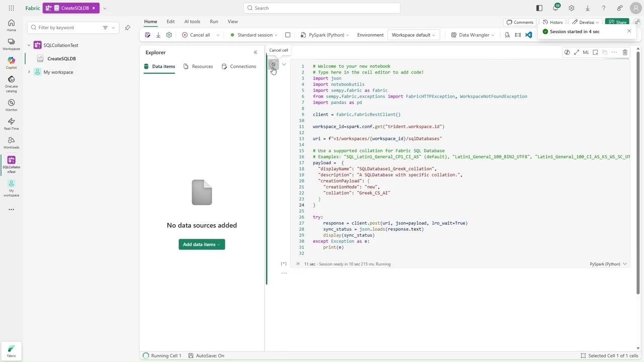Open the Develop mode dropdown
This screenshot has width=644, height=362.
[x=587, y=22]
